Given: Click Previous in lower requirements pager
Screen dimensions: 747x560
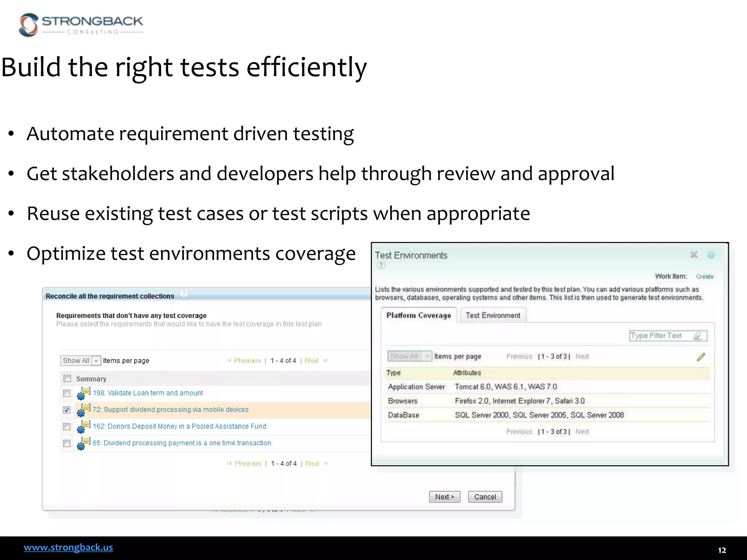Looking at the screenshot, I should (248, 463).
